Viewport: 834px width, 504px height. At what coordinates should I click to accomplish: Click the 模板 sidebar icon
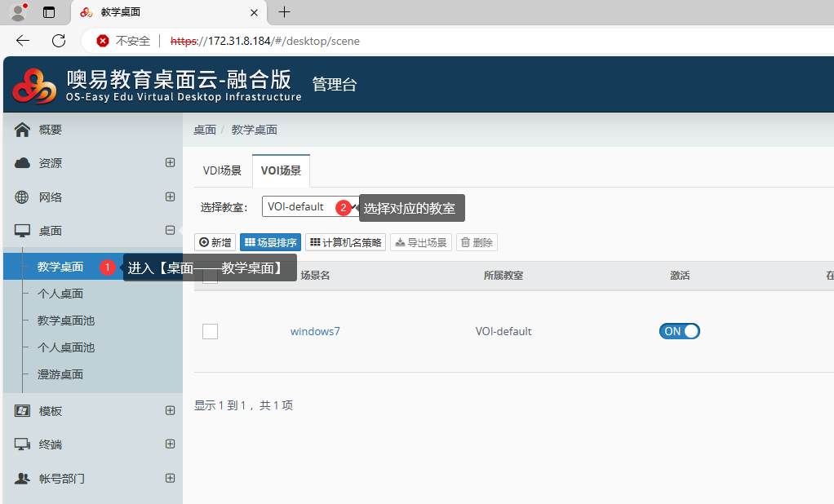click(23, 411)
